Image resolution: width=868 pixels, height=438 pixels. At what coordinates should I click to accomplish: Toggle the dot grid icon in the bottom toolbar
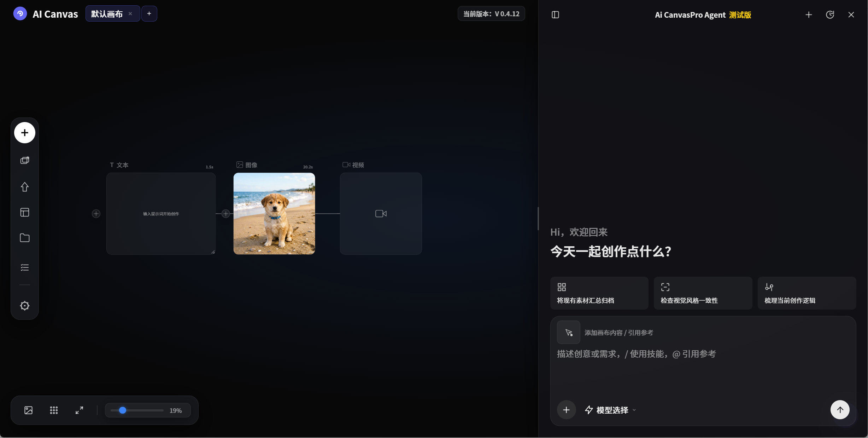54,410
